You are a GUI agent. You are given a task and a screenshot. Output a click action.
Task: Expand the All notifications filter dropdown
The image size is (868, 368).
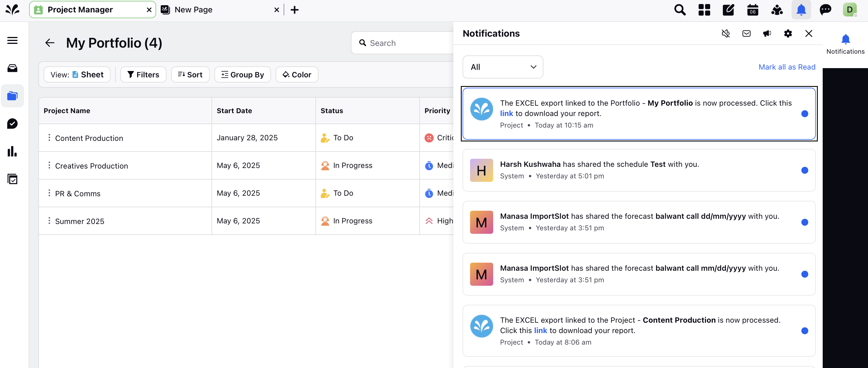click(x=503, y=67)
